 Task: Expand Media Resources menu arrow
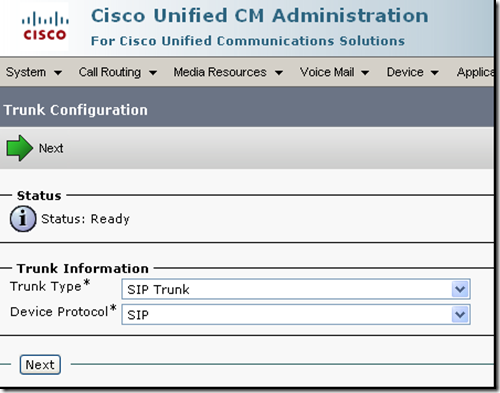click(x=279, y=72)
